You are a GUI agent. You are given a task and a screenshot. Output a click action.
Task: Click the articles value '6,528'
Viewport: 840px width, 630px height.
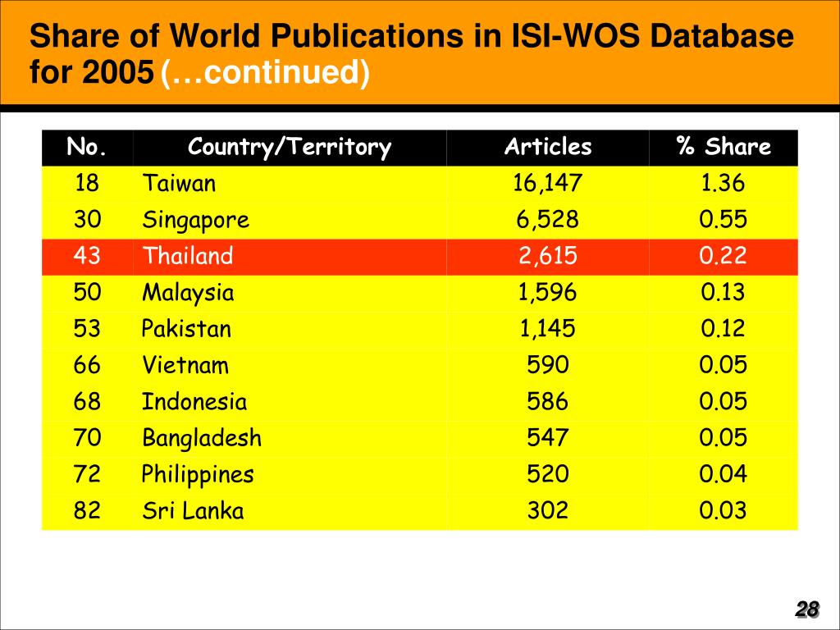[x=547, y=220]
